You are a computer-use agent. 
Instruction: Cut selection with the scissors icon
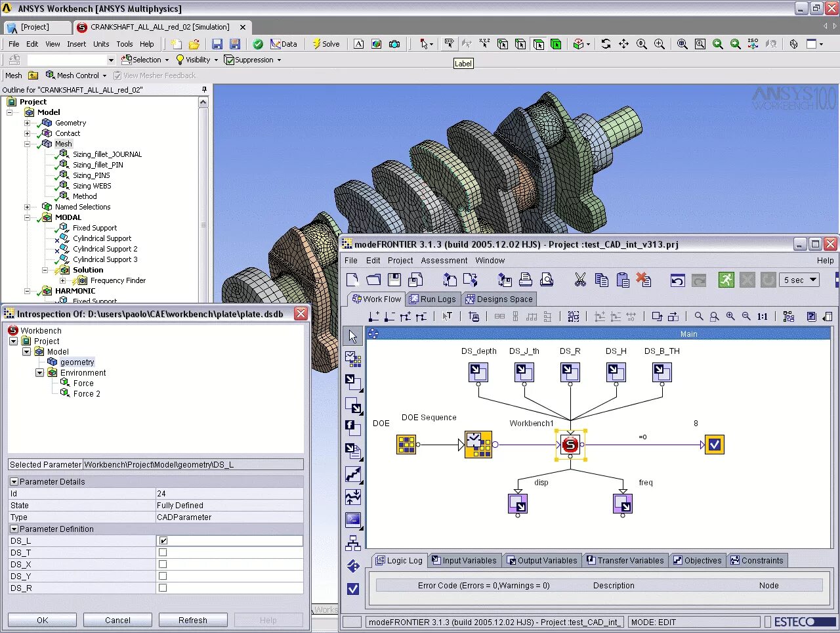click(x=580, y=280)
